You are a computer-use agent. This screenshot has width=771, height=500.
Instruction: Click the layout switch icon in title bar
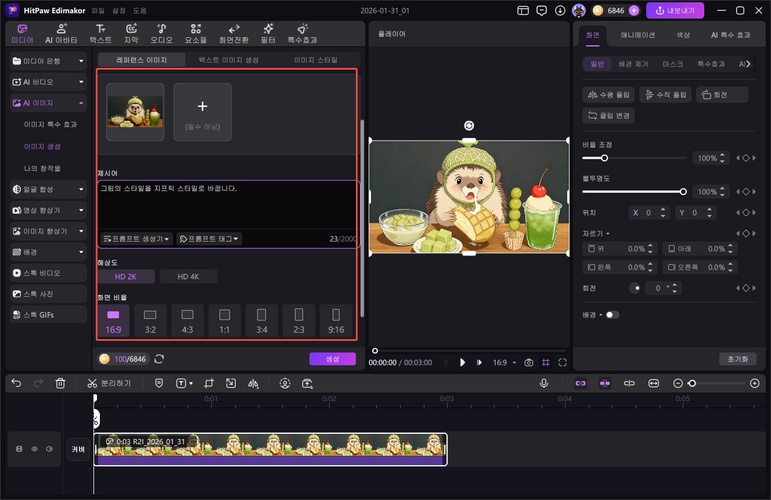coord(523,10)
